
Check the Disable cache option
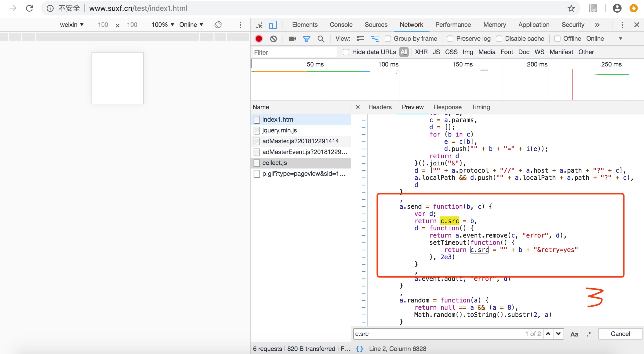click(499, 39)
